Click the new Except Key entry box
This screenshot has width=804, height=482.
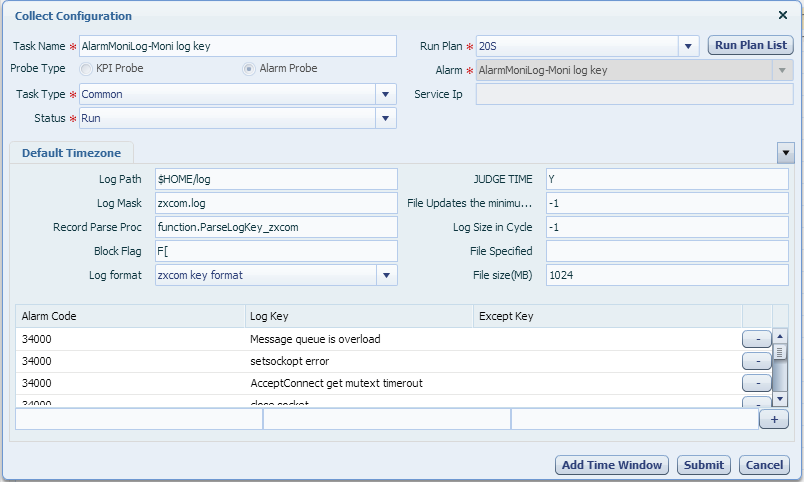[635, 419]
